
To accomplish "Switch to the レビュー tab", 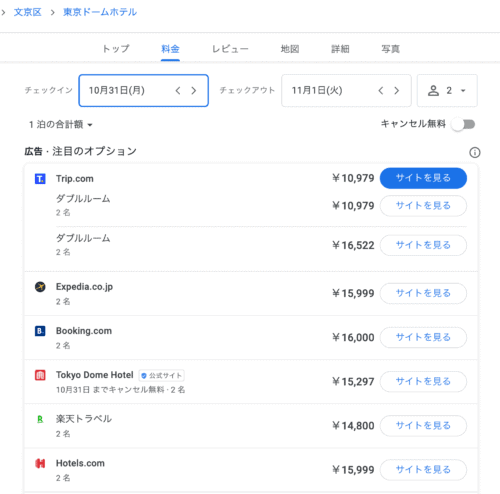I will click(x=230, y=49).
